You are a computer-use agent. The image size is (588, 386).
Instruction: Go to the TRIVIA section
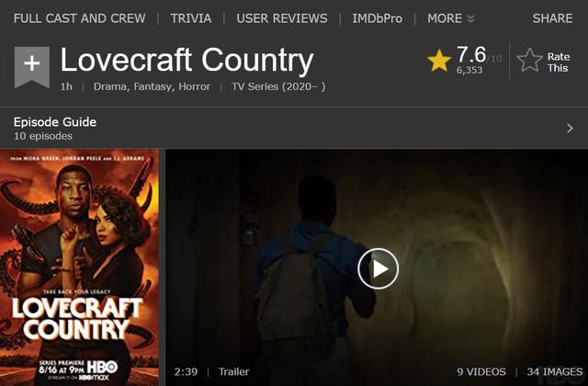191,18
